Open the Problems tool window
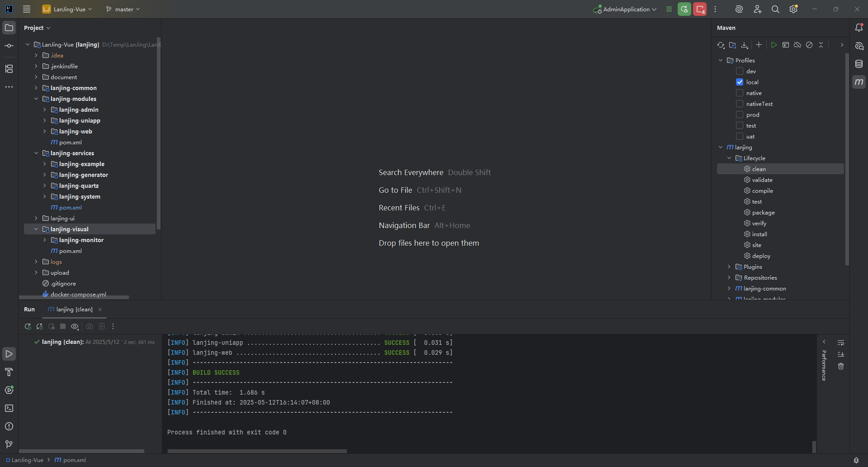Image resolution: width=868 pixels, height=467 pixels. (x=9, y=426)
